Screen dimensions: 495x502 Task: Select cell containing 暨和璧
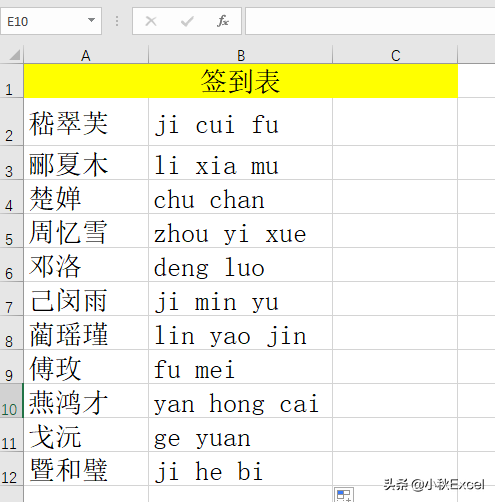pyautogui.click(x=86, y=469)
